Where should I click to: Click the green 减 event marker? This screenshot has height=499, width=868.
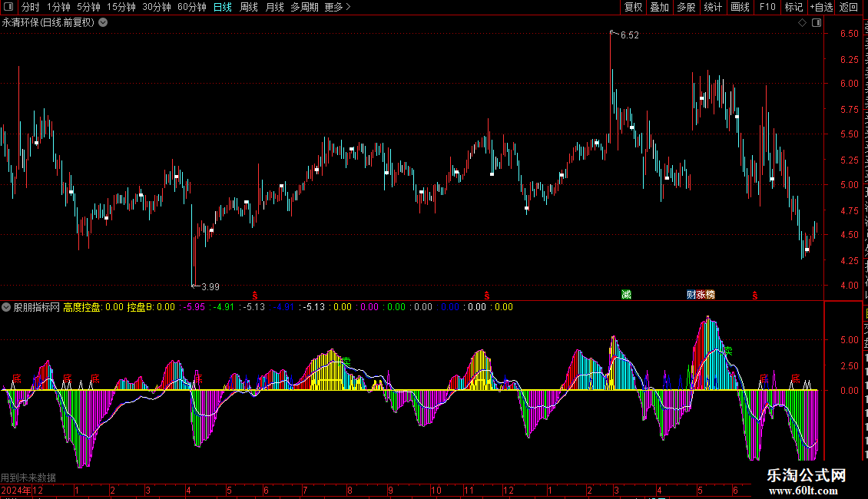tap(626, 294)
